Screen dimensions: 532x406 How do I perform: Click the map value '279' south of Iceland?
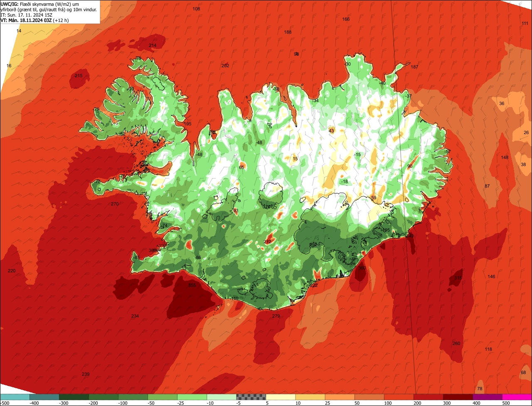pos(276,316)
